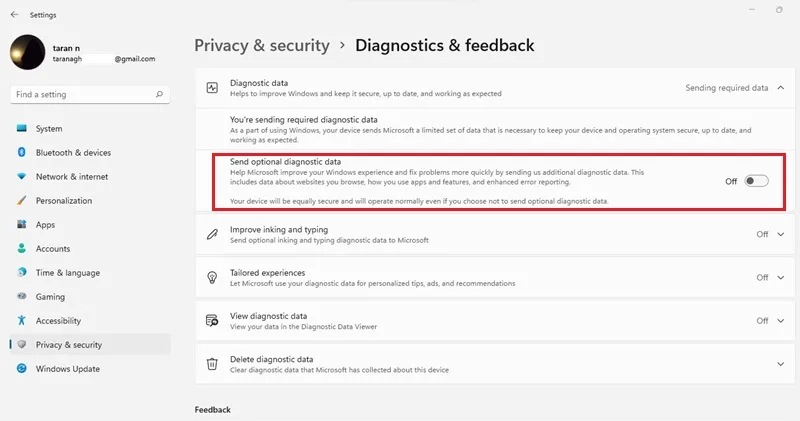Expand the Improve inking and typing row
This screenshot has width=800, height=421.
tap(489, 234)
